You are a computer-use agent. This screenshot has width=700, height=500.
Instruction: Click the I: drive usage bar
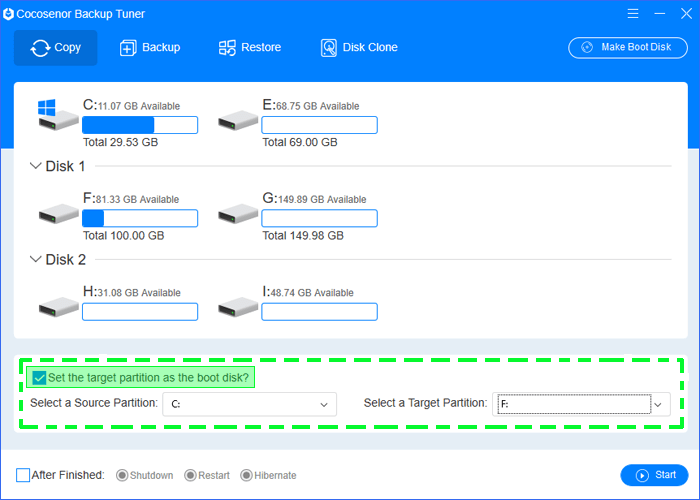pos(319,312)
